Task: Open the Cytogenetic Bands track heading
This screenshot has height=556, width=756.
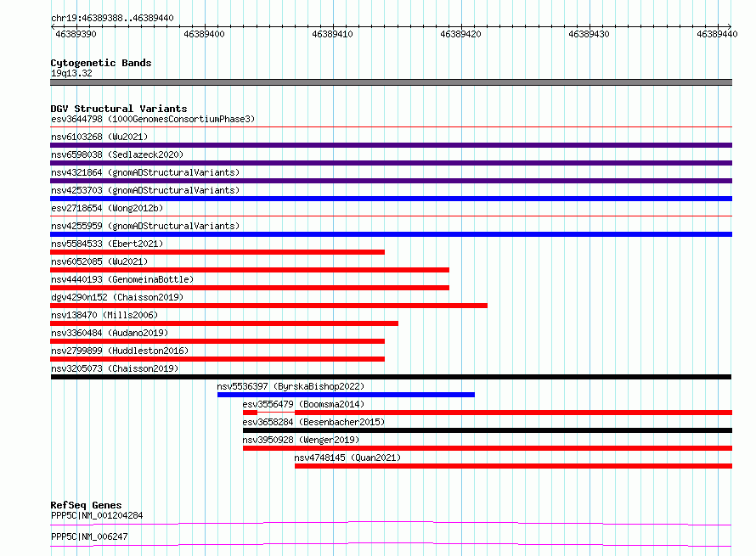Action: [x=101, y=63]
